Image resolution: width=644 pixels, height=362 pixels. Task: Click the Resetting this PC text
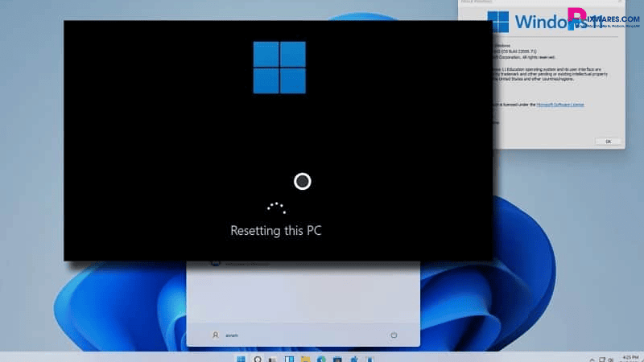276,231
